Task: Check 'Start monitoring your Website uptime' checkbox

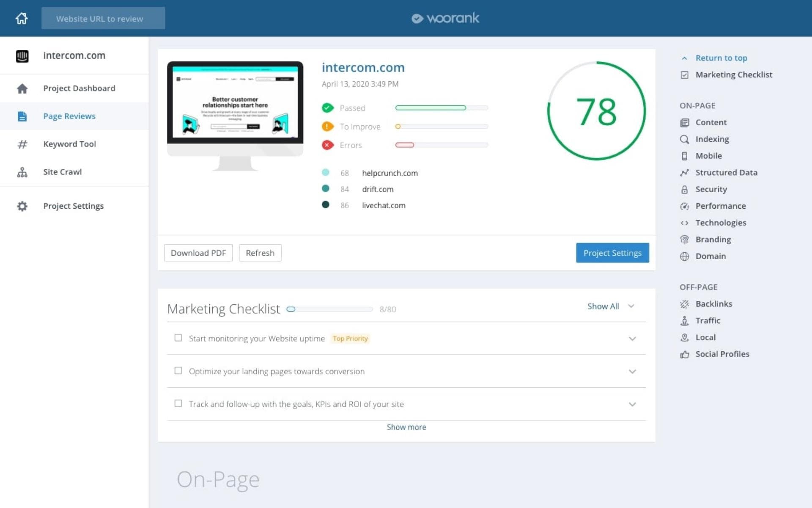Action: coord(178,338)
